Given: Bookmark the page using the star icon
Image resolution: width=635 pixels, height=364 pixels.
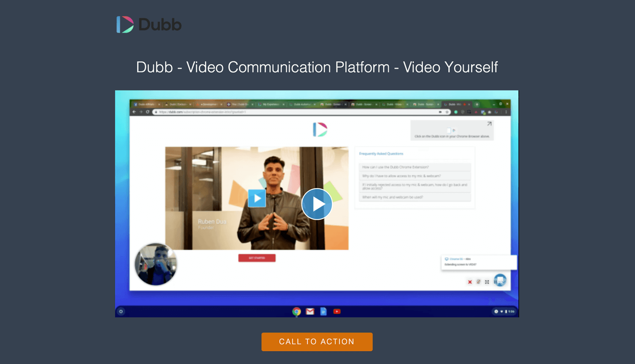Looking at the screenshot, I should (x=447, y=112).
